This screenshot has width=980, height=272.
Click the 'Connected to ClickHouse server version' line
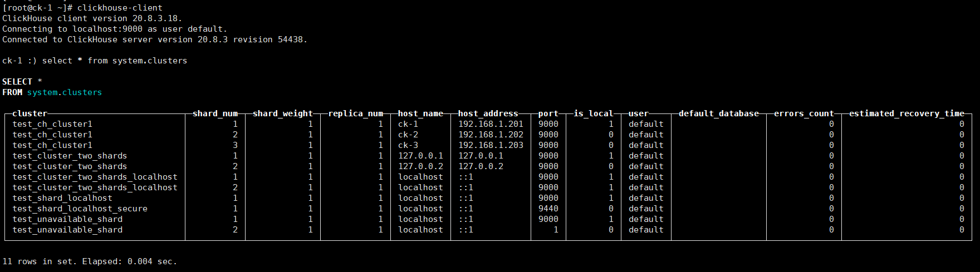tap(155, 39)
